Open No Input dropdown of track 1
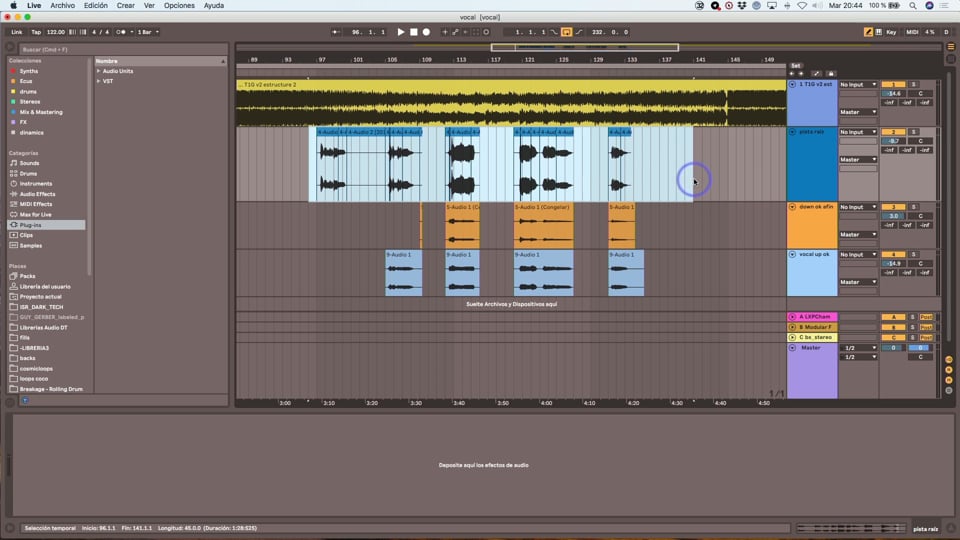960x540 pixels. click(858, 84)
